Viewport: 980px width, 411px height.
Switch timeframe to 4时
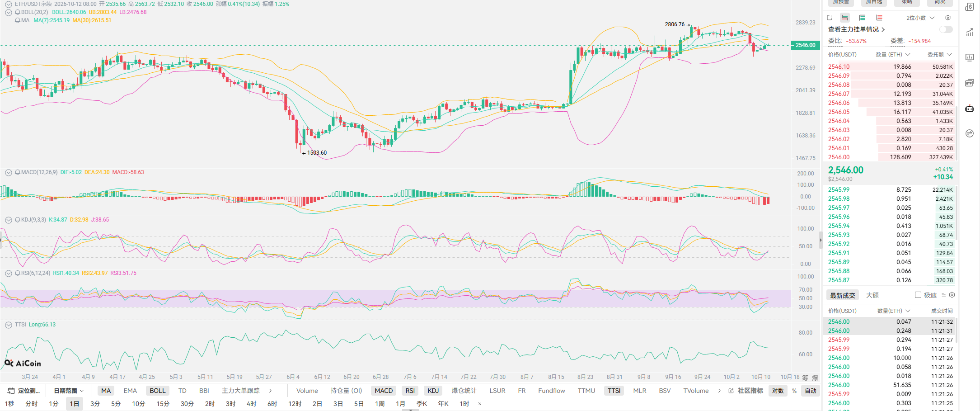click(x=252, y=404)
